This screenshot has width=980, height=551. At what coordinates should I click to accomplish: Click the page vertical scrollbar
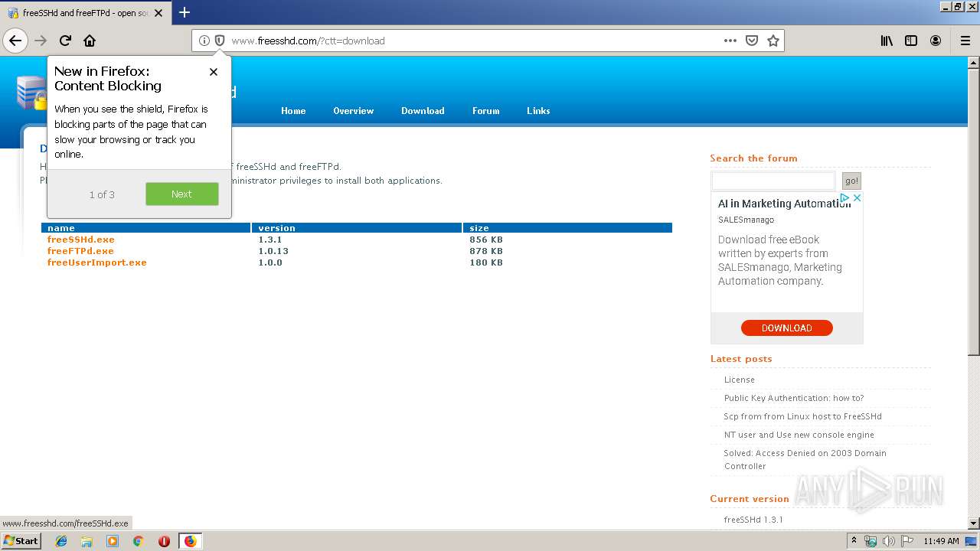[x=974, y=211]
